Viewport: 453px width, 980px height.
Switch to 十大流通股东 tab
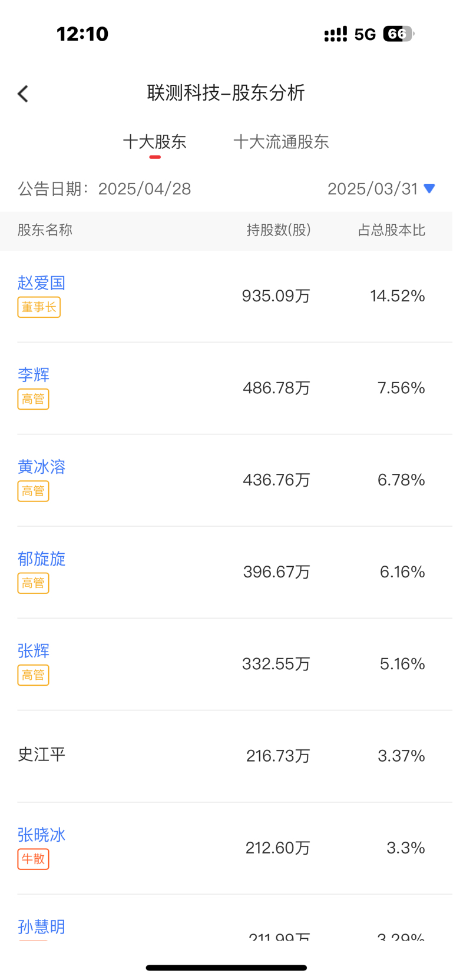(x=281, y=142)
